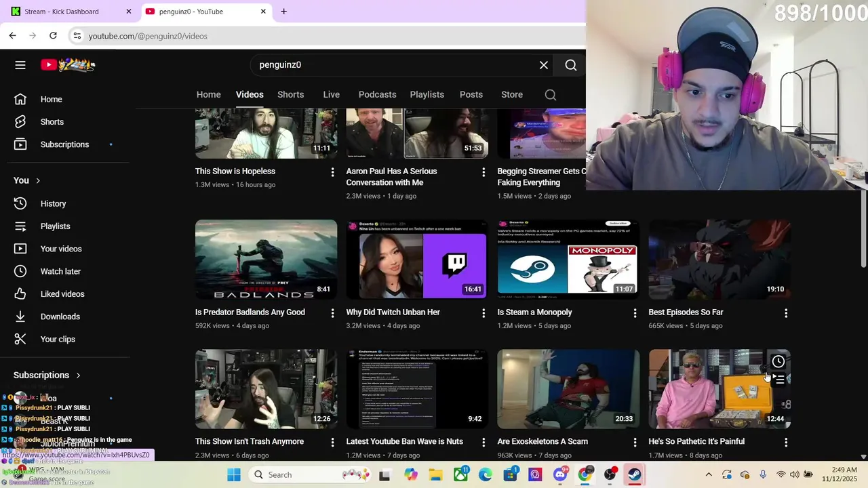Open options for Aaron Paul conversation video
Viewport: 868px width, 488px height.
(484, 172)
